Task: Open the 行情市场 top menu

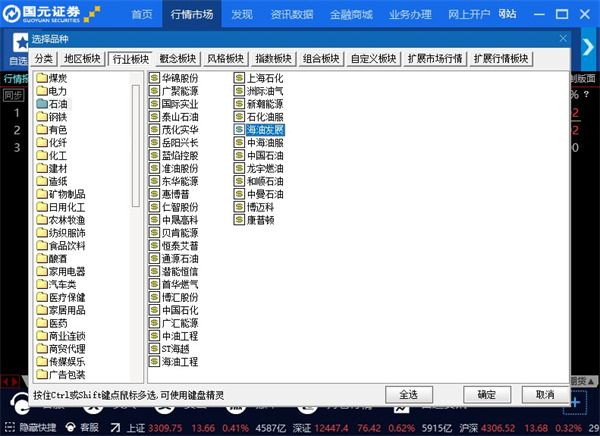Action: pos(192,14)
